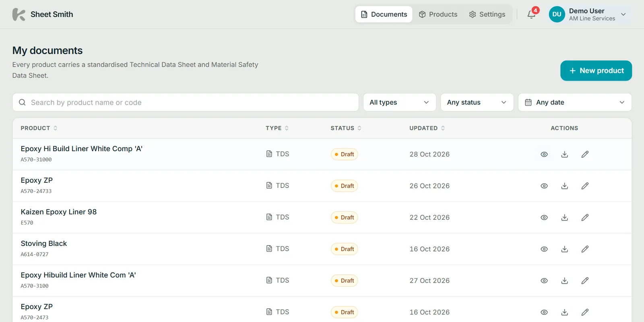Select the Stoving Black product name
The width and height of the screenshot is (644, 322).
(44, 244)
